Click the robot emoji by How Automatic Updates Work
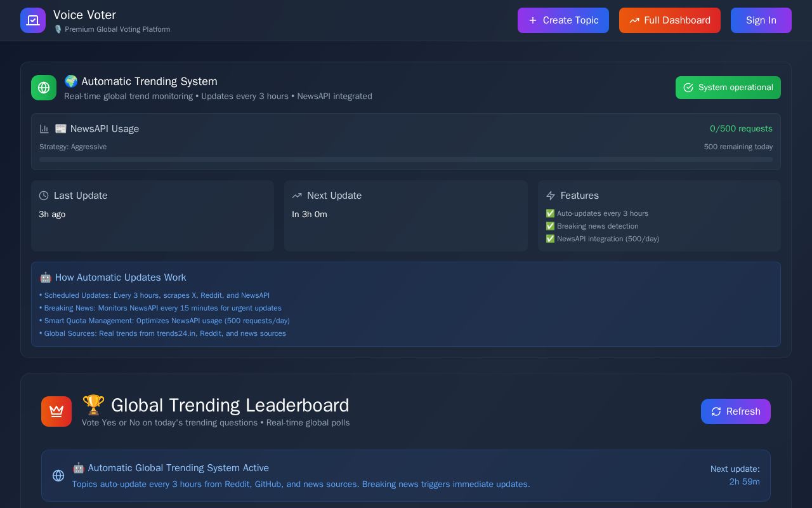Image resolution: width=812 pixels, height=508 pixels. [x=46, y=277]
